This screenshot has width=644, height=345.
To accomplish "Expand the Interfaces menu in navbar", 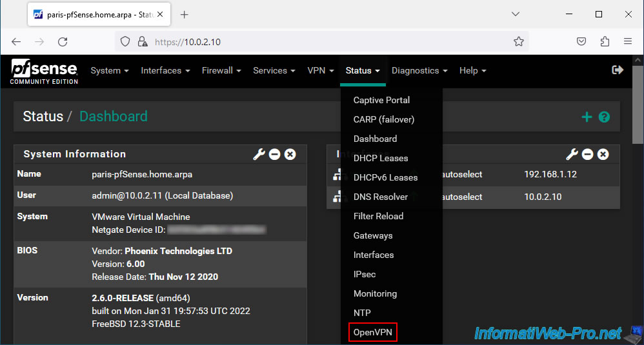I will (165, 70).
